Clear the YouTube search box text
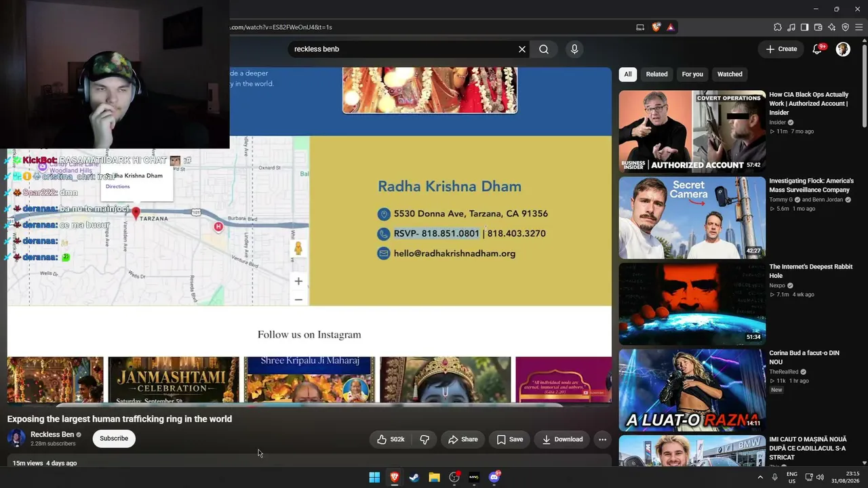The width and height of the screenshot is (868, 488). (x=522, y=49)
